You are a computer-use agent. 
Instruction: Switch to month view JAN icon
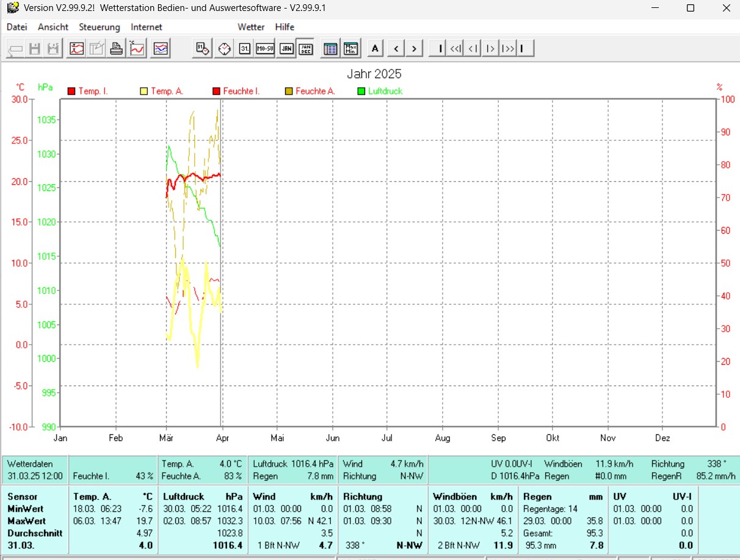286,49
